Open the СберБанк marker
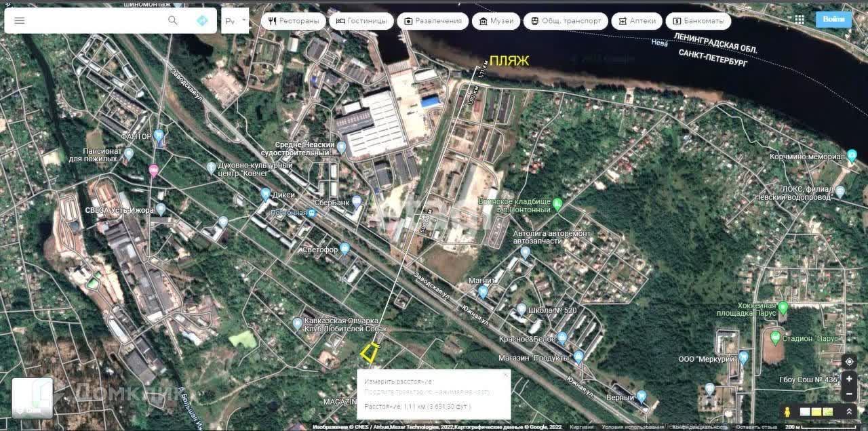Image resolution: width=868 pixels, height=431 pixels. (x=357, y=201)
